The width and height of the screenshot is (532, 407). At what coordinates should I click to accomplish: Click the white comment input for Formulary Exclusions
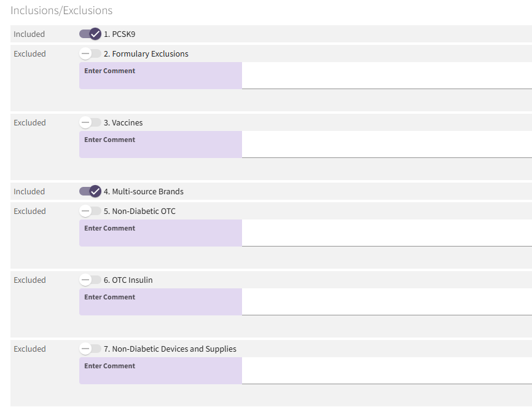tap(386, 76)
